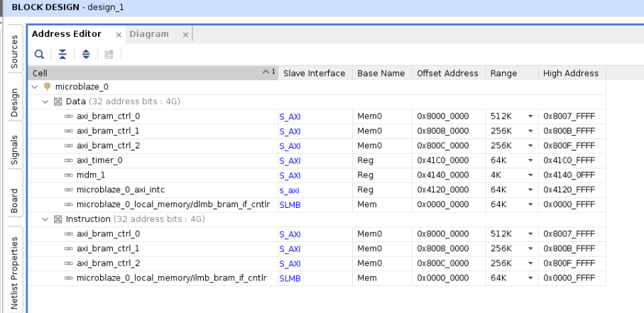Click the Collapse All toolbar icon

coord(62,54)
